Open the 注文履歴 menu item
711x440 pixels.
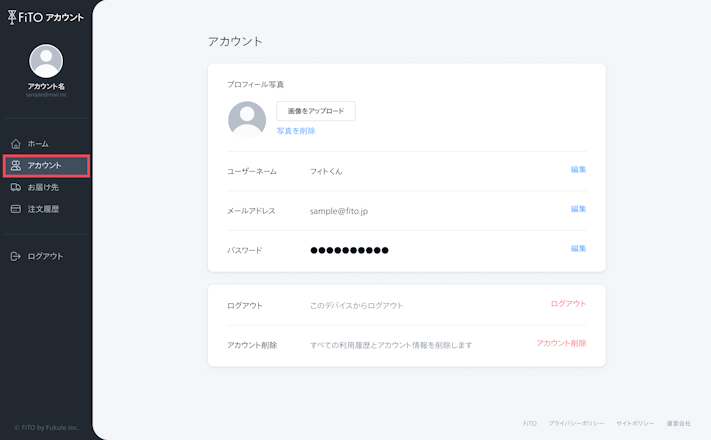(46, 209)
